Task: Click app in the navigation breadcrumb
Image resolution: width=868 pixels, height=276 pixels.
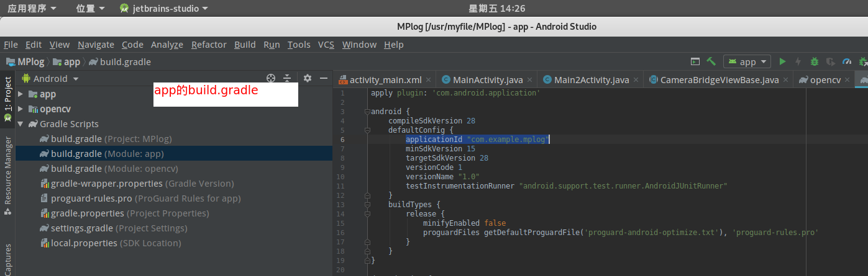Action: tap(66, 61)
